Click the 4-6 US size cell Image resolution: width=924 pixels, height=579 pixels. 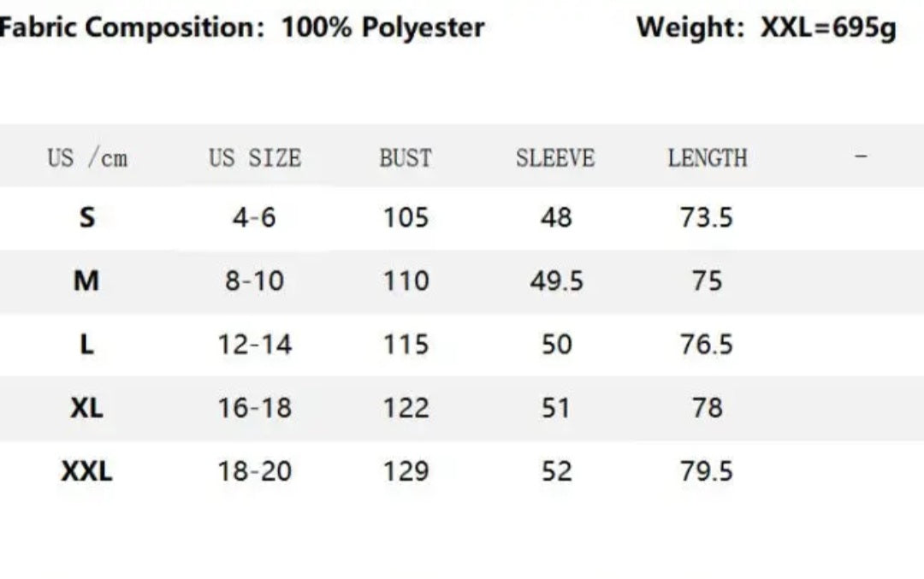coord(254,218)
